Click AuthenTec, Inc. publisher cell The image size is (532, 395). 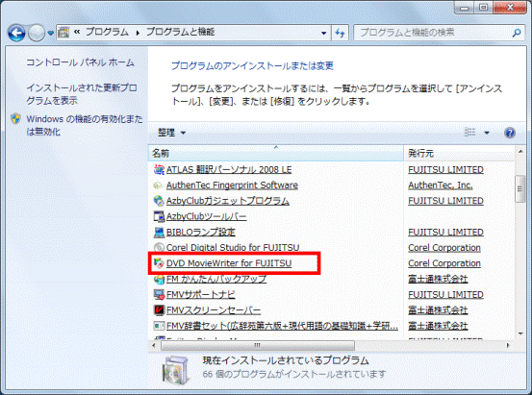(441, 185)
